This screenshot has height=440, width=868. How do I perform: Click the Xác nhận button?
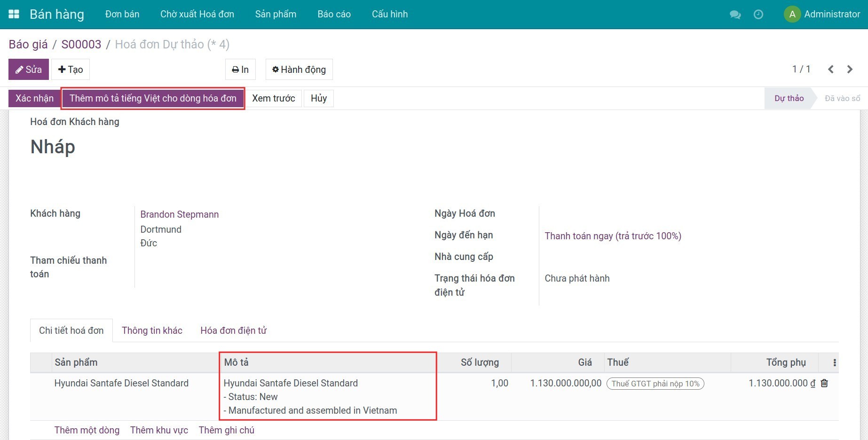point(34,98)
